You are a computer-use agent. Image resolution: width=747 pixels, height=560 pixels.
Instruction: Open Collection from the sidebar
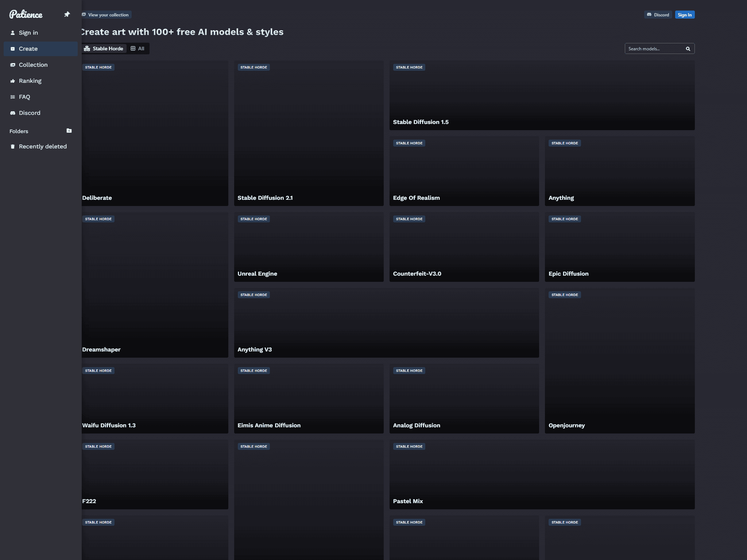pyautogui.click(x=40, y=65)
